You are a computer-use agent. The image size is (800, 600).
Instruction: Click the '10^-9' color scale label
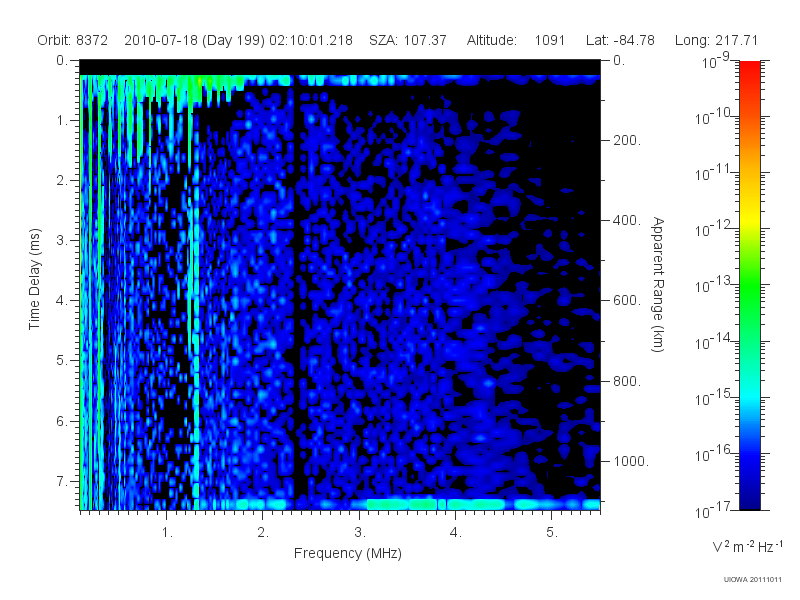tap(715, 62)
